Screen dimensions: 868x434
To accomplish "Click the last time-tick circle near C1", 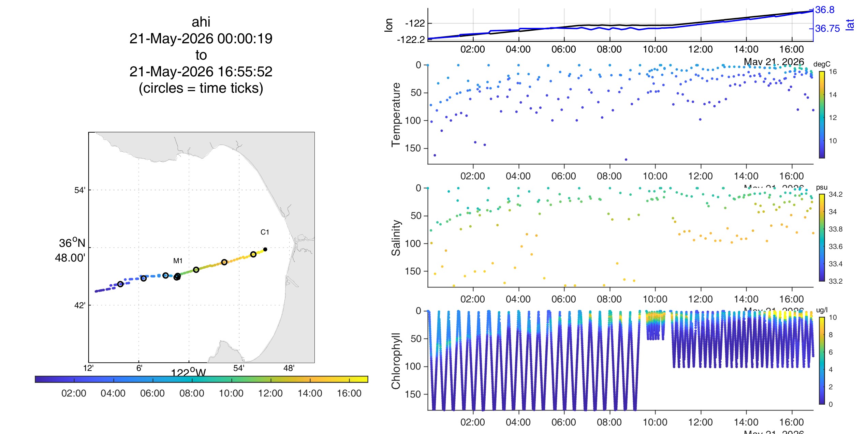I will 253,254.
